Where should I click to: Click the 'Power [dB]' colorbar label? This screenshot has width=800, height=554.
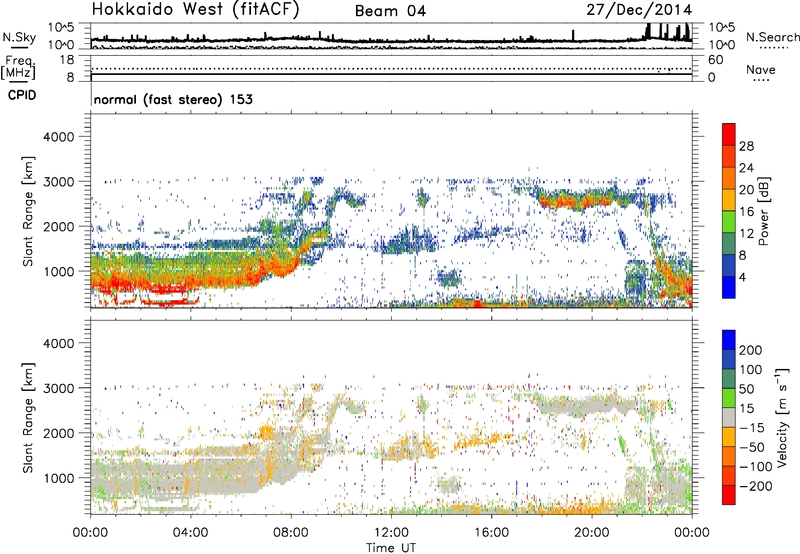click(x=763, y=211)
